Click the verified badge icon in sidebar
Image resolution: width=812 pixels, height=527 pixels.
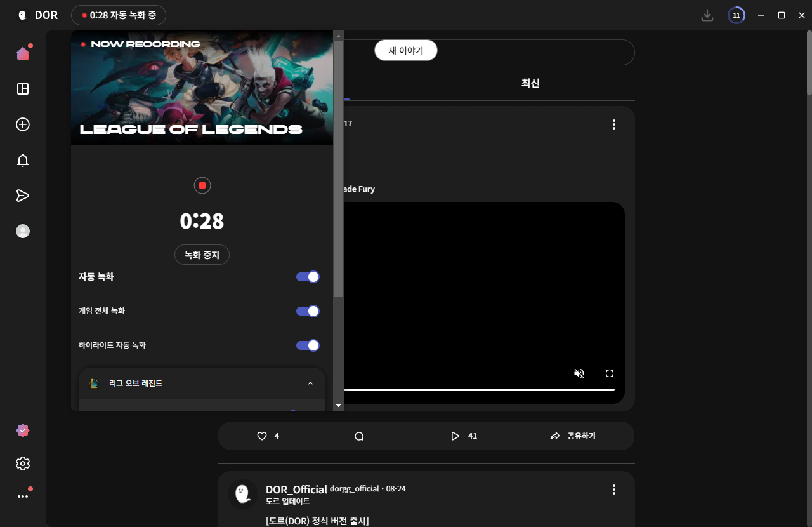(x=23, y=430)
